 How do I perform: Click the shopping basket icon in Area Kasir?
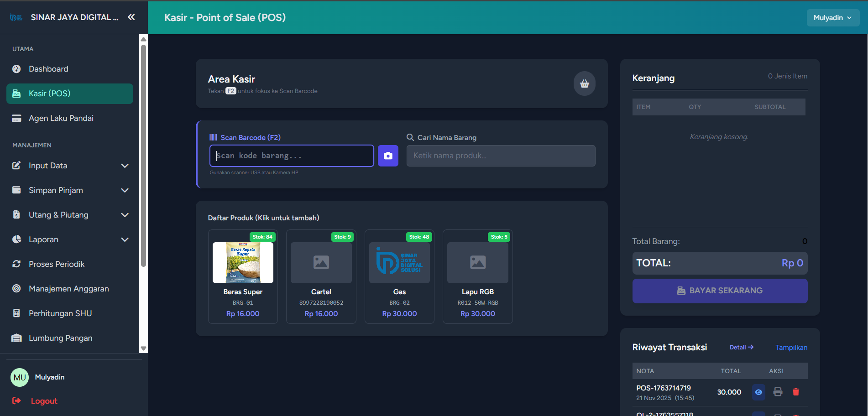click(x=584, y=83)
